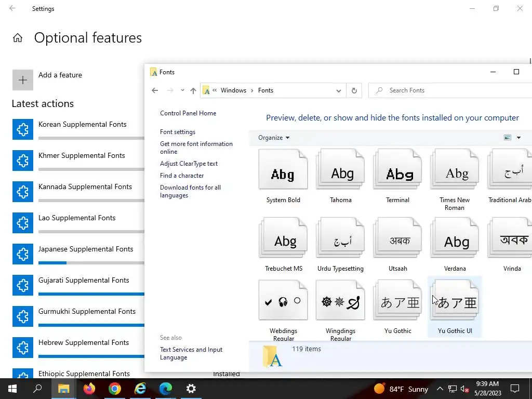Select the Yu Gothic UI font icon
Viewport: 532px width, 399px height.
455,300
